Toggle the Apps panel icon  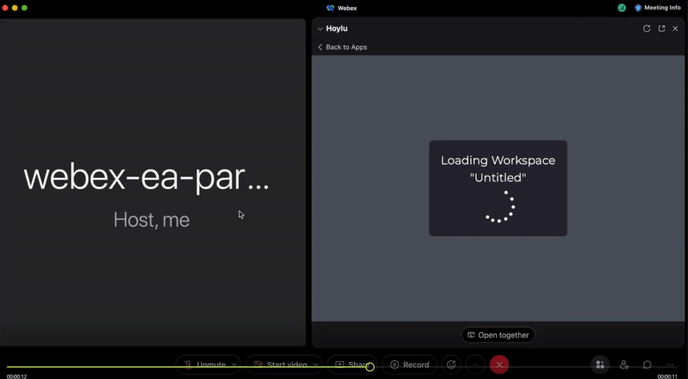[x=600, y=365]
